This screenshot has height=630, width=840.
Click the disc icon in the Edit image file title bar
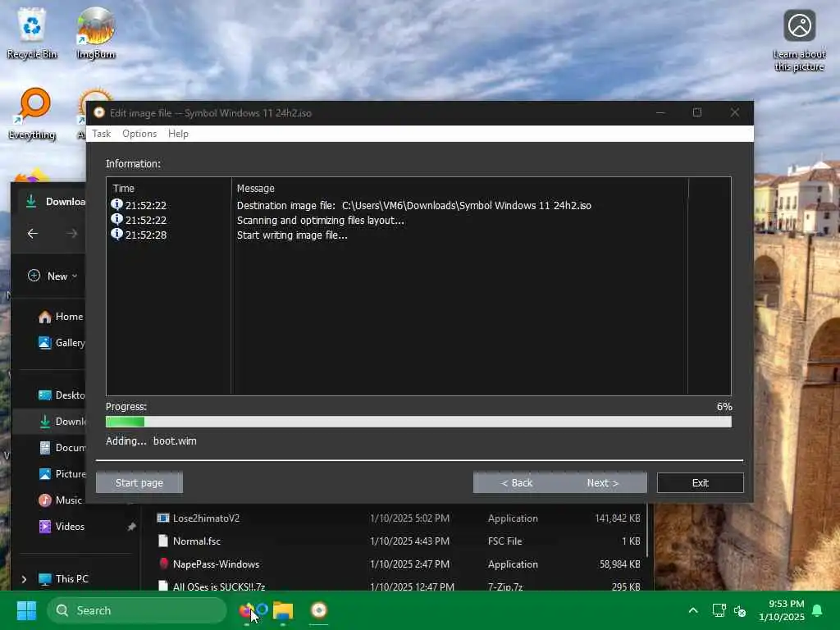pos(99,112)
